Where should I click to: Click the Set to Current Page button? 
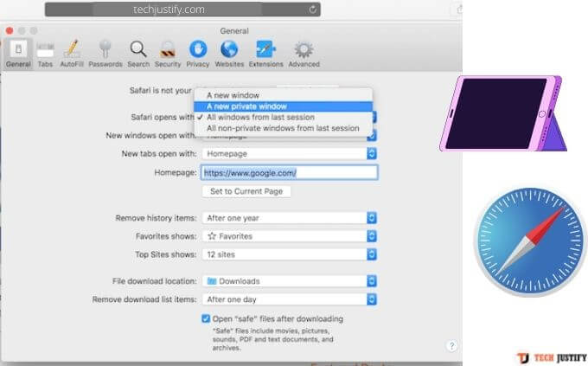pos(246,191)
